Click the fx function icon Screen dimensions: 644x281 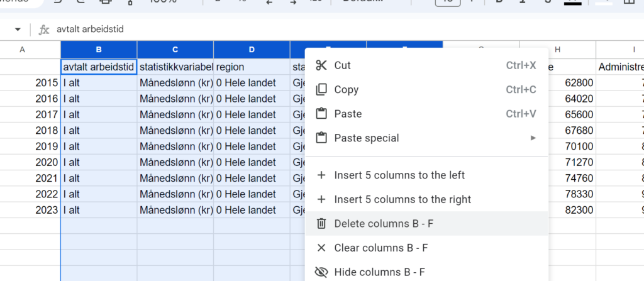pyautogui.click(x=43, y=30)
